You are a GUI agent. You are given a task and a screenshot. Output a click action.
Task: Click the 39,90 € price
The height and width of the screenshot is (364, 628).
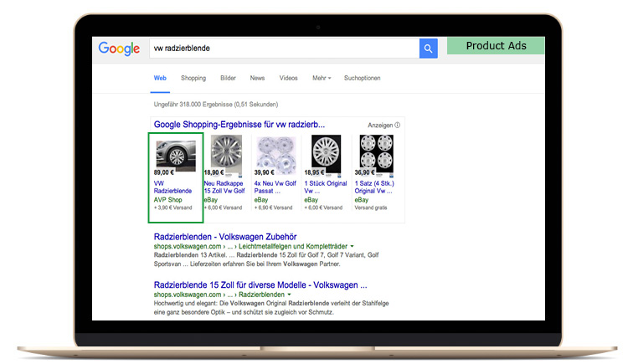coord(265,172)
